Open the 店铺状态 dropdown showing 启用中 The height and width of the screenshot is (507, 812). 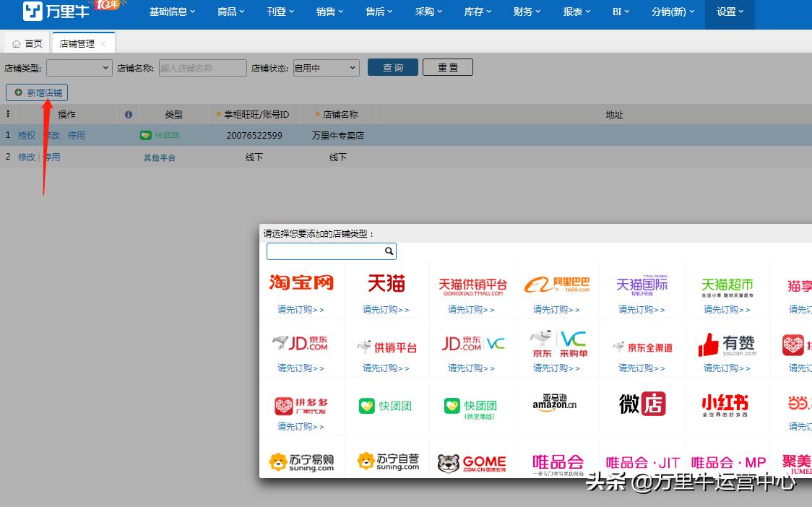pyautogui.click(x=326, y=67)
